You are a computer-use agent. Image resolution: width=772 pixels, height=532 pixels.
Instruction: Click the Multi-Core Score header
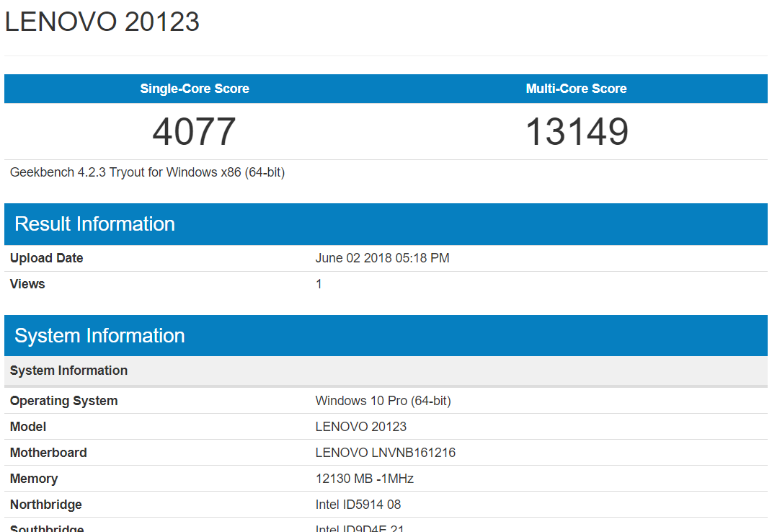tap(576, 89)
